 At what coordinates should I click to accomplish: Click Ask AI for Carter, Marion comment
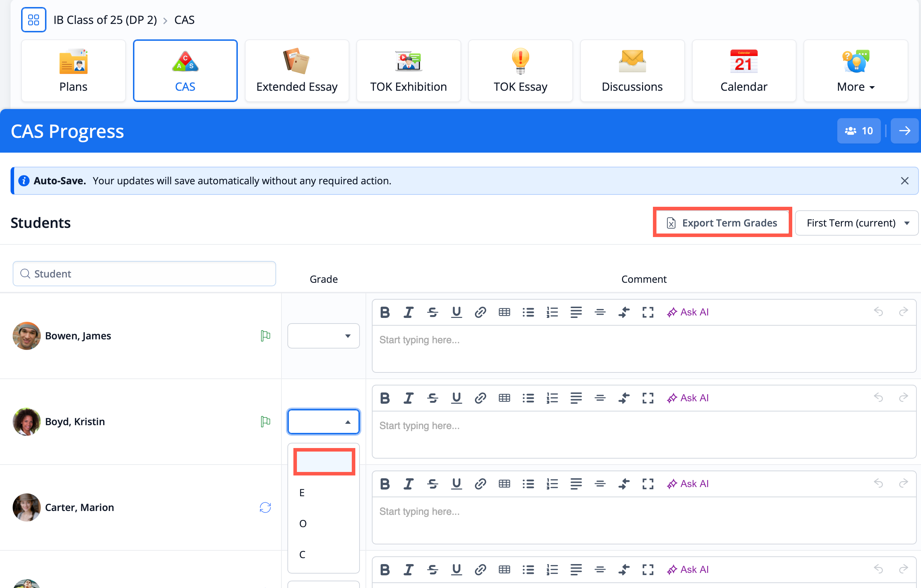[x=688, y=484]
